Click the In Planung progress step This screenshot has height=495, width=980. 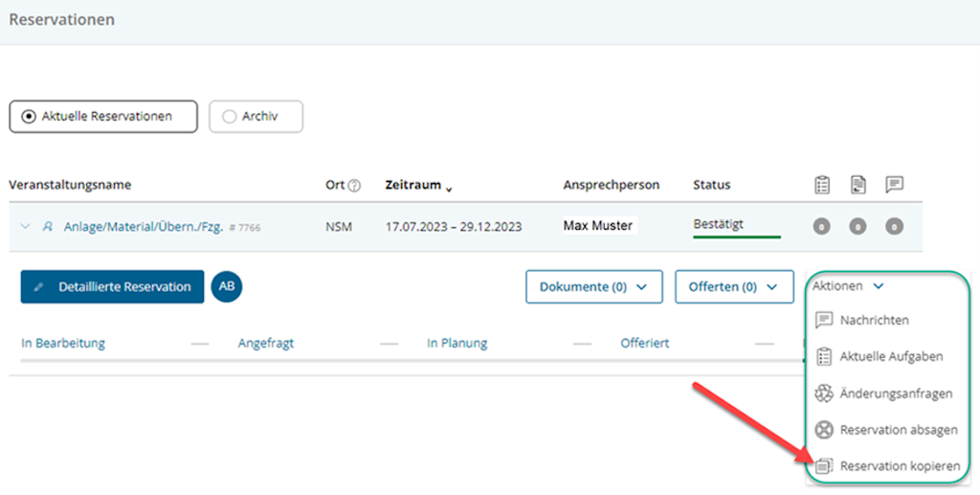(457, 343)
